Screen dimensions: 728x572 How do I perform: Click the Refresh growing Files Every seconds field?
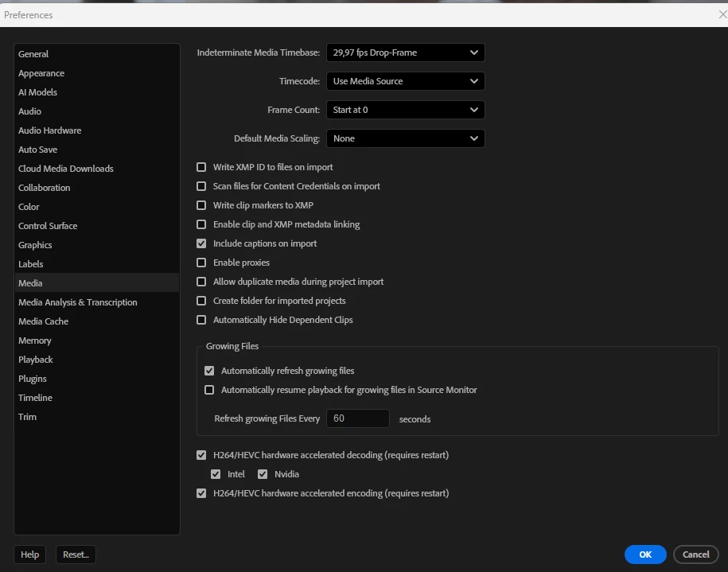(x=357, y=418)
